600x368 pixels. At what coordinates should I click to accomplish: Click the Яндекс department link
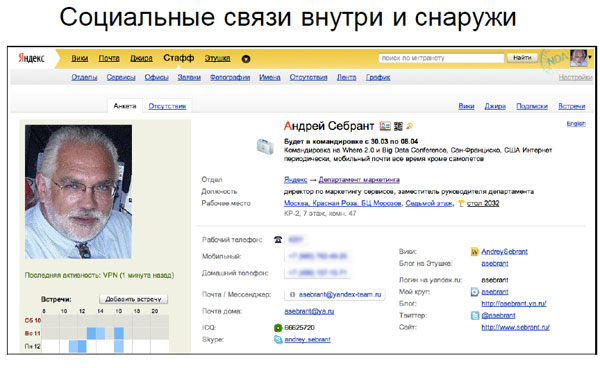295,179
